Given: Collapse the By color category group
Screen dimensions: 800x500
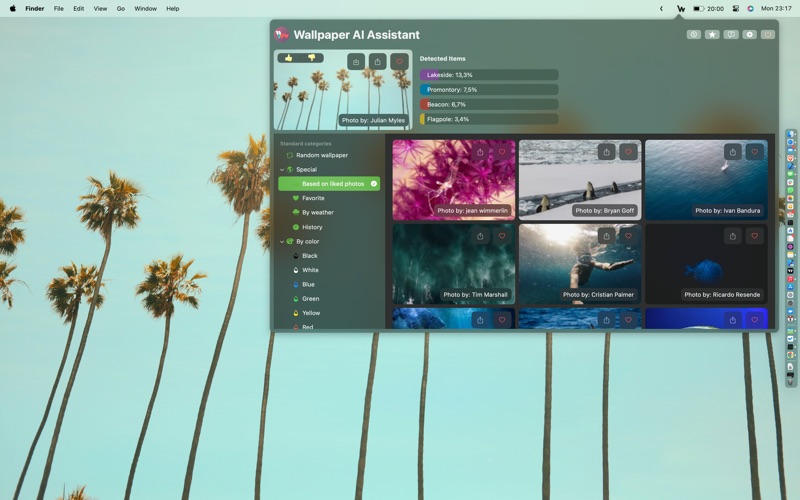Looking at the screenshot, I should tap(282, 242).
